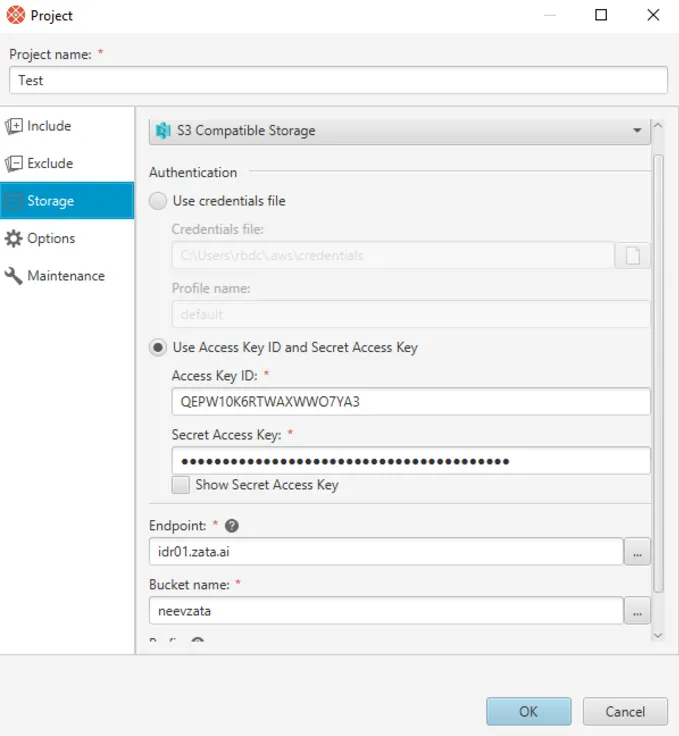Click the S3 storage type icon
The height and width of the screenshot is (736, 679).
163,130
